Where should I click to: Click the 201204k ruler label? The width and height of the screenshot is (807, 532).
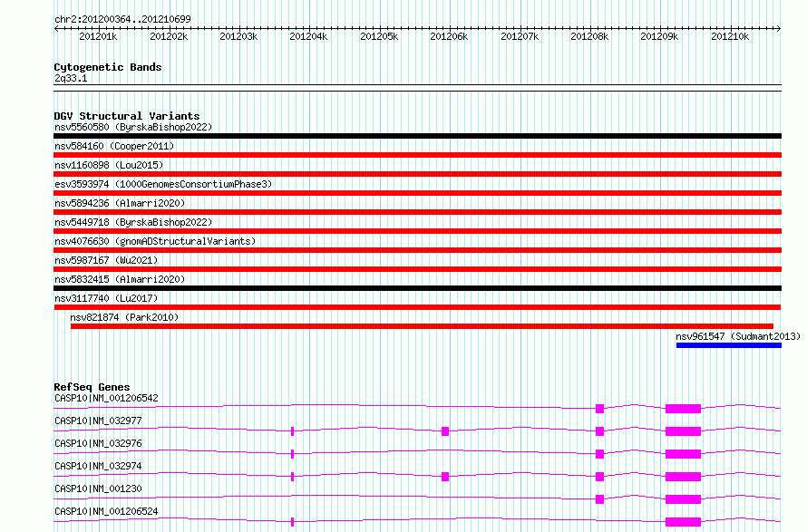point(308,36)
